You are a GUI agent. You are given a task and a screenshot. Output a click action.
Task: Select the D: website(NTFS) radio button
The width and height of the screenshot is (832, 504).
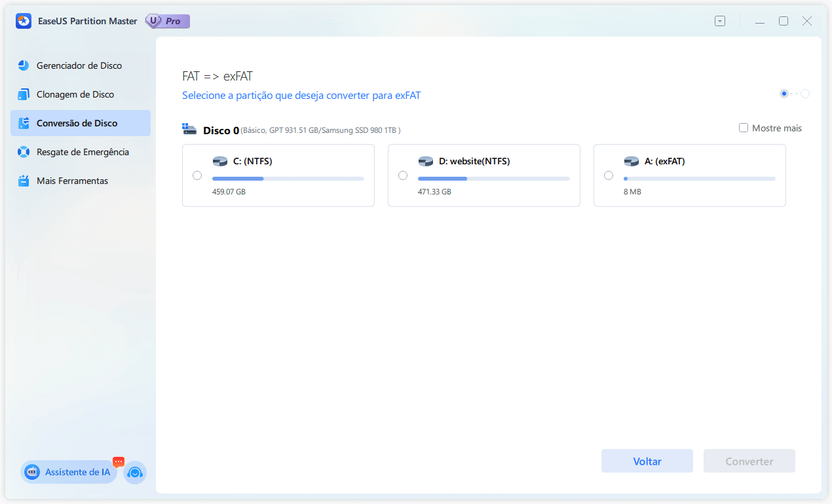[x=403, y=175]
